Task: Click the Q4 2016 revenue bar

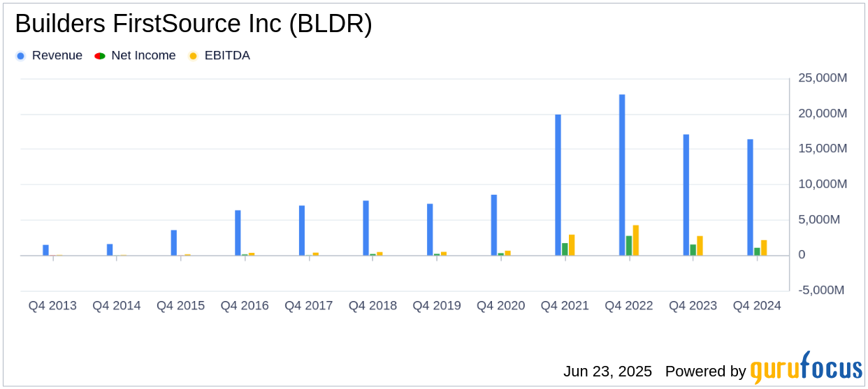Action: (x=238, y=233)
